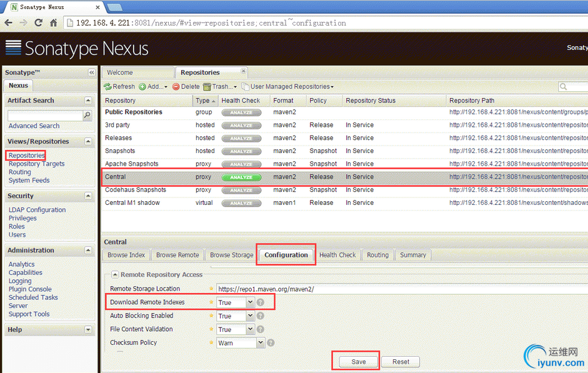Viewport: 588px width, 373px height.
Task: Open the Trash... menu
Action: [x=220, y=87]
